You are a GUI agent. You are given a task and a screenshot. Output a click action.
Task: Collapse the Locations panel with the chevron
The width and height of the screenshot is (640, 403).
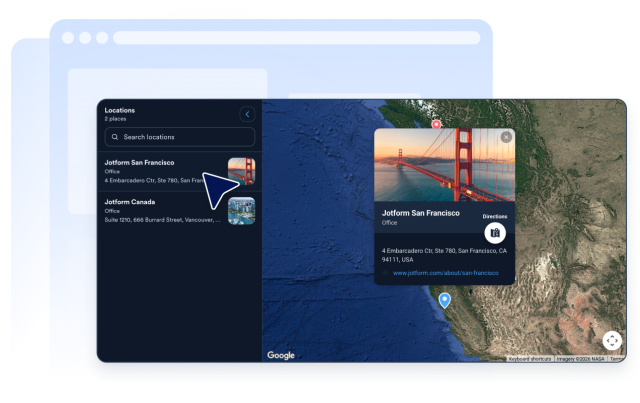[x=247, y=114]
